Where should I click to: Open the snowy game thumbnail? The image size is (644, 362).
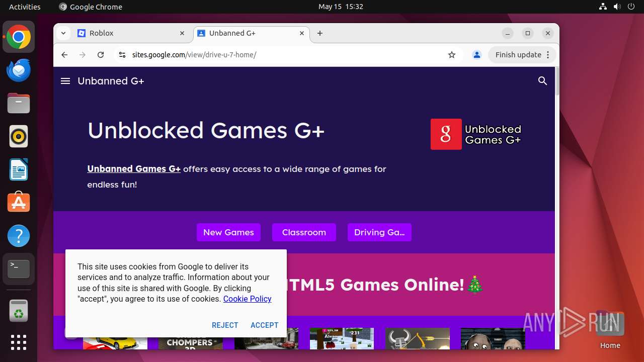coord(342,338)
